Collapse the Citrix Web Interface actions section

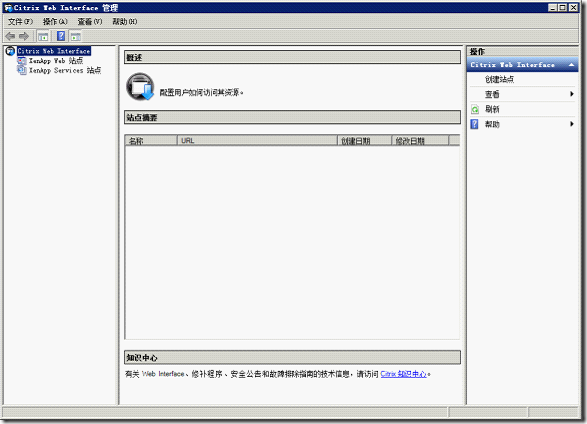click(x=571, y=65)
